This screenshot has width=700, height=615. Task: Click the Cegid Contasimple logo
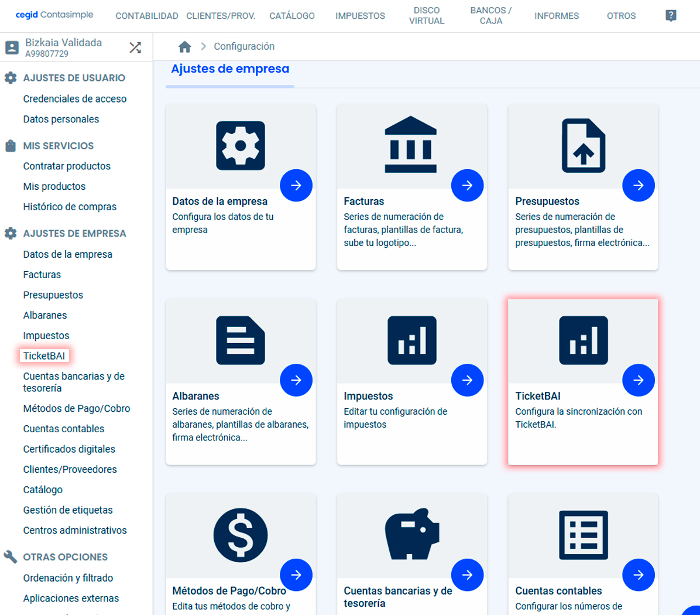(x=54, y=15)
